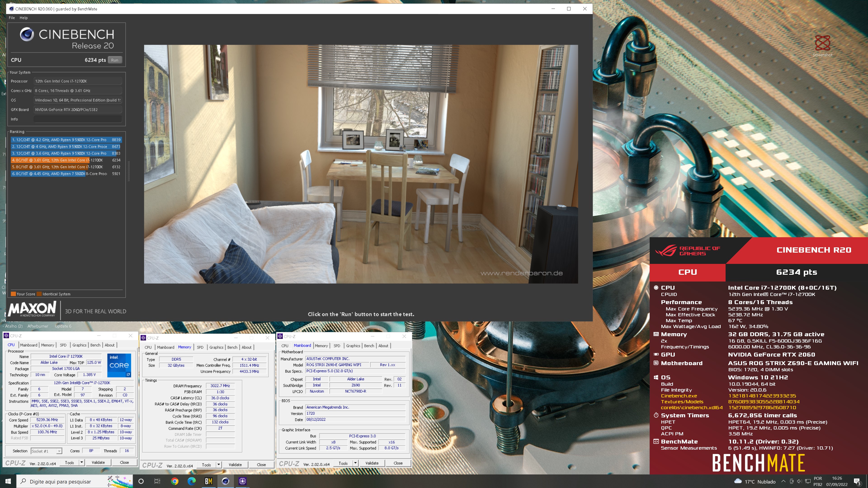Click the GFX Board value NVIDIA GeForce RTX 2060

[78, 109]
